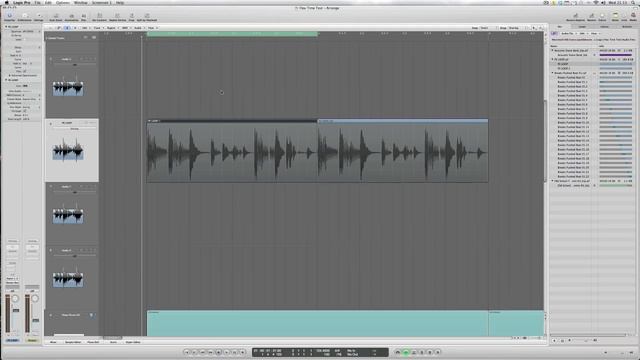Click the Auto Zoom toolbar icon
Viewport: 640px width, 360px height.
click(x=56, y=17)
